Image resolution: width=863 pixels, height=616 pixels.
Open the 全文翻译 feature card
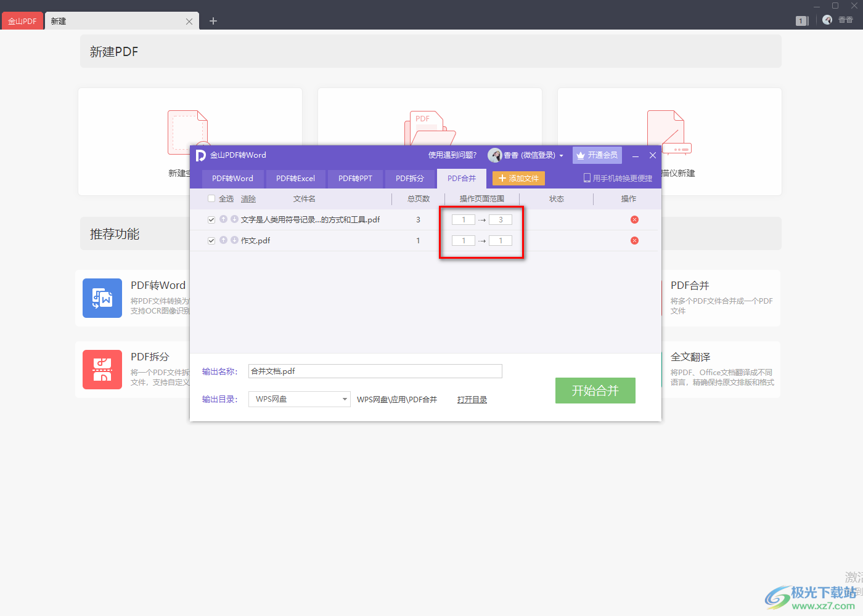coord(721,370)
